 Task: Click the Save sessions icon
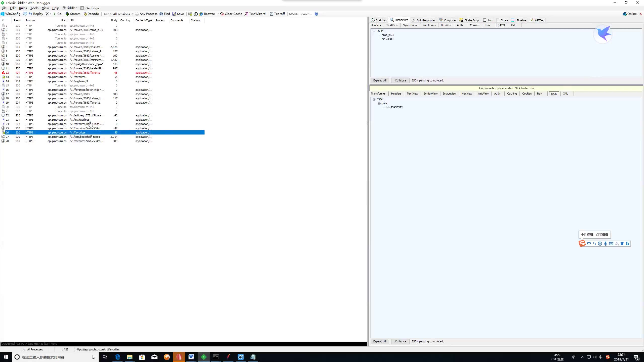(x=174, y=14)
